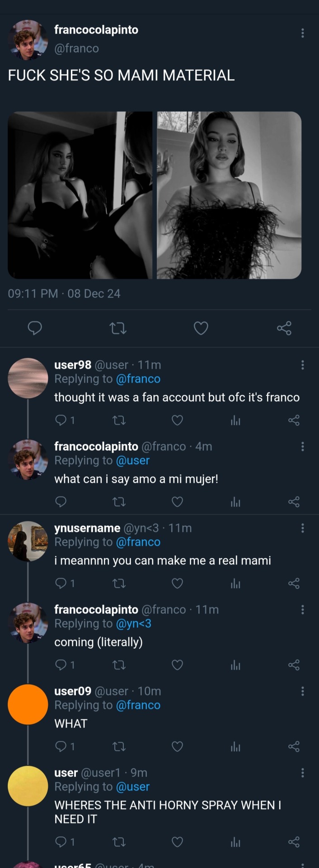Viewport: 319px width, 868px height.
Task: Open more options on user09's reply
Action: (x=302, y=691)
